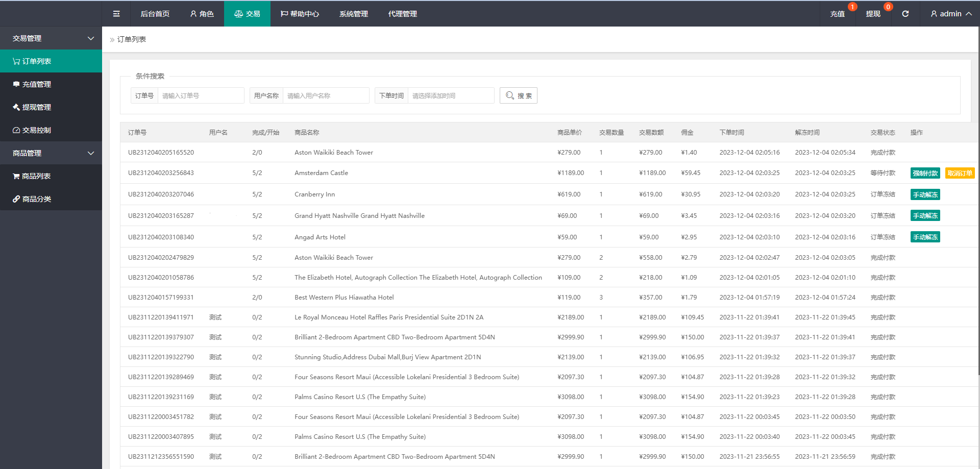Click the 搜索 search button
The height and width of the screenshot is (469, 980).
[518, 95]
